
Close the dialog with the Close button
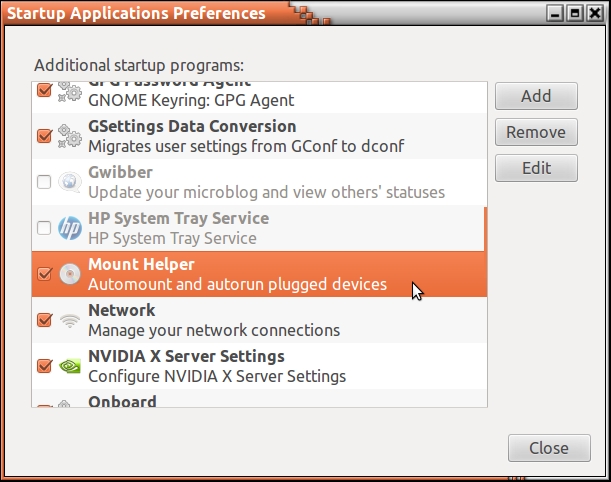[548, 448]
